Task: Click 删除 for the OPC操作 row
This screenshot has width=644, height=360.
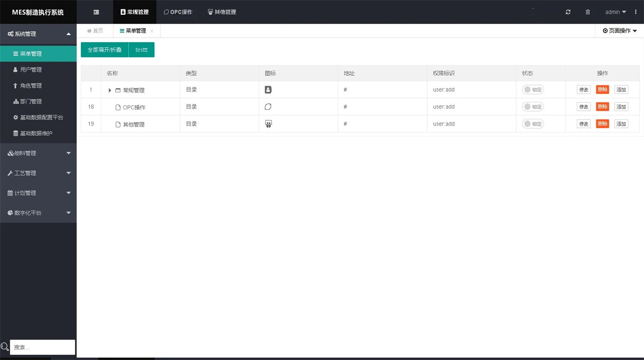Action: pyautogui.click(x=602, y=107)
